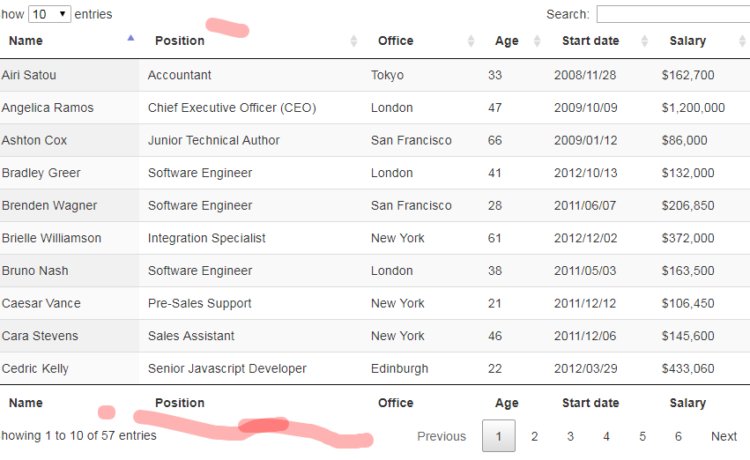750x460 pixels.
Task: Open the entries-per-page dropdown showing 10
Action: 50,14
